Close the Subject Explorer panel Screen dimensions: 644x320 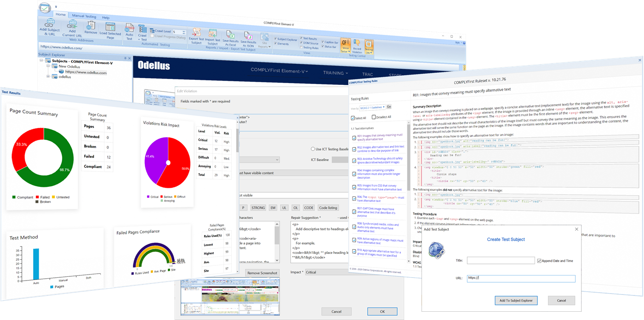(x=130, y=58)
